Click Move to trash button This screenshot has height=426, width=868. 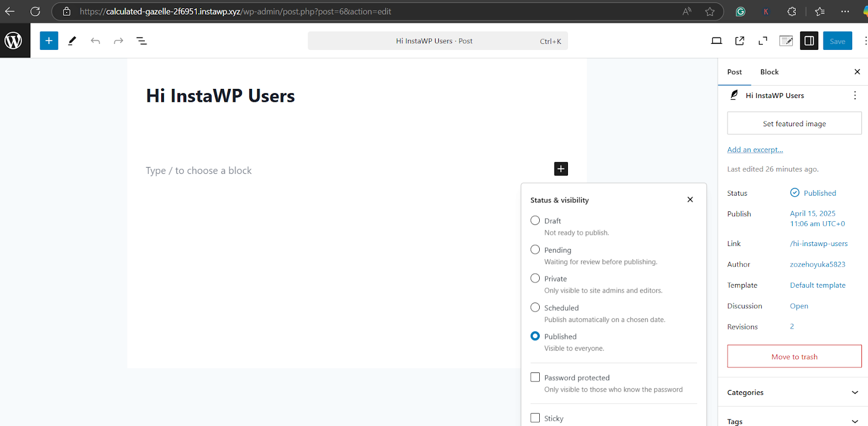pos(794,357)
